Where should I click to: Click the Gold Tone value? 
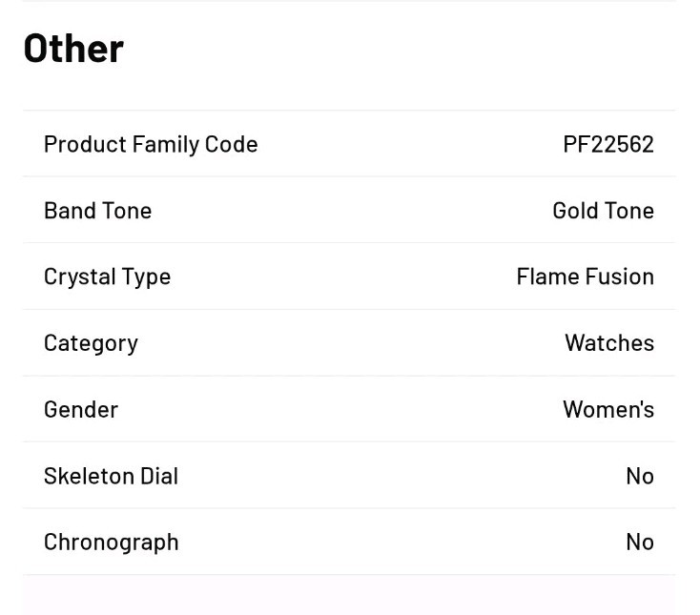tap(604, 210)
